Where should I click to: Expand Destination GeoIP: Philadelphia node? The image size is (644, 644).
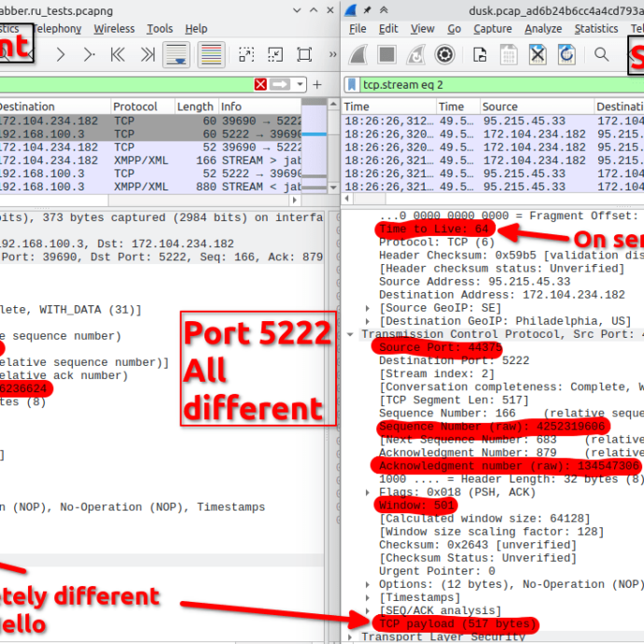[367, 321]
